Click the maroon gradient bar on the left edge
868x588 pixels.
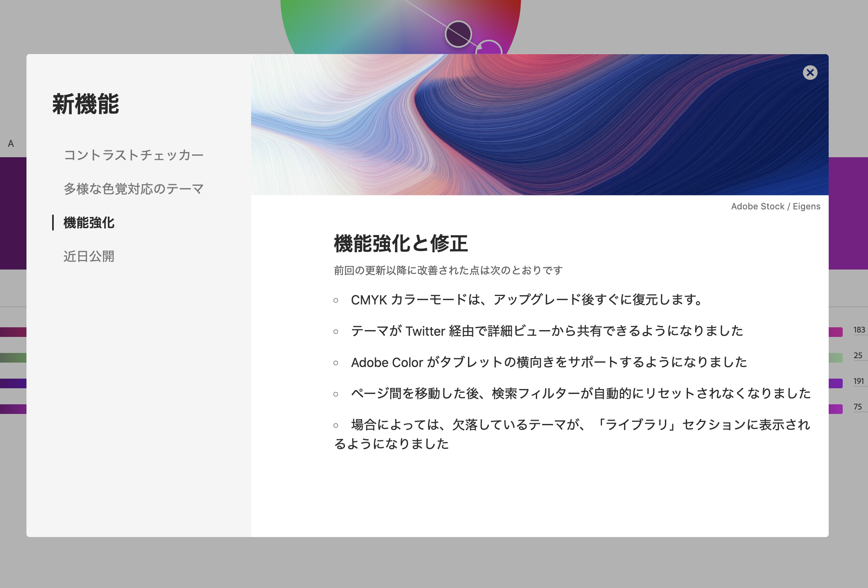click(12, 332)
